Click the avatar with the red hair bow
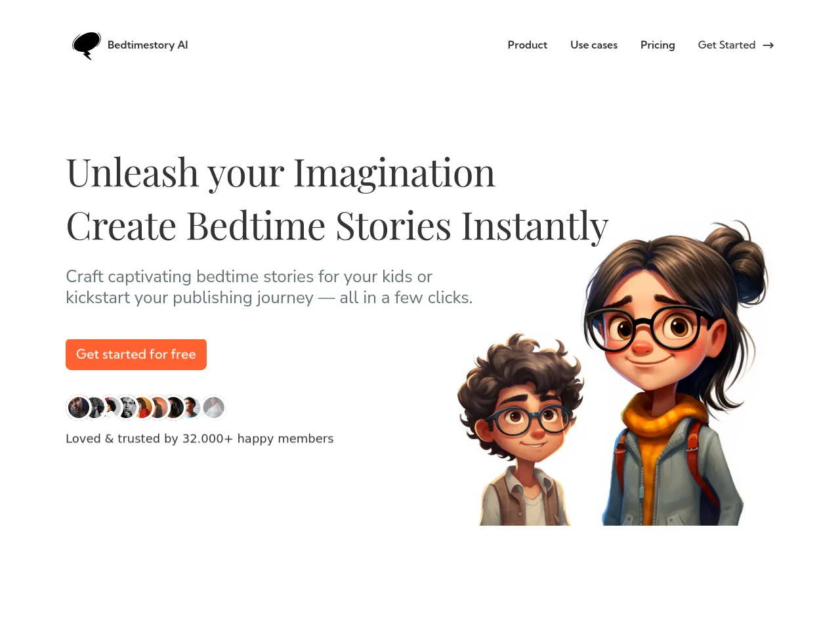 point(113,408)
